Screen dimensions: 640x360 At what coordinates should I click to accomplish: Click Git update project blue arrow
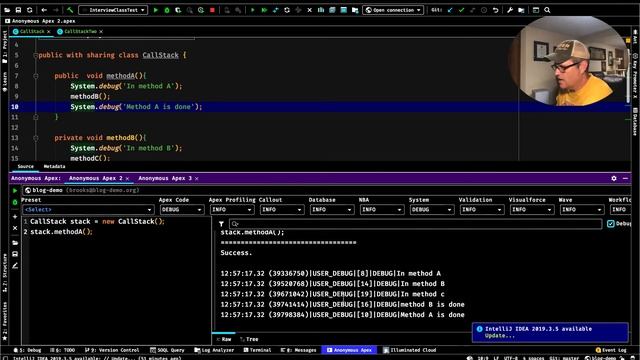click(x=450, y=10)
